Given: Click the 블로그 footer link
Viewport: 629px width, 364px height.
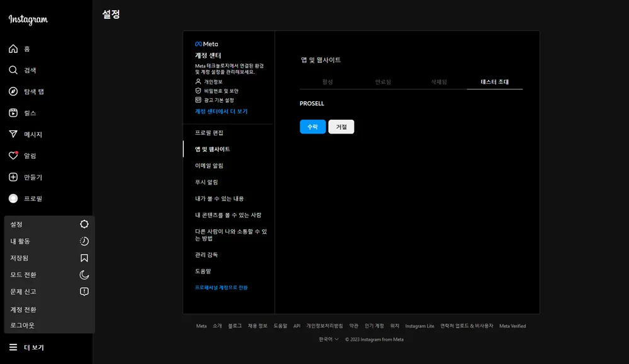Looking at the screenshot, I should tap(235, 326).
